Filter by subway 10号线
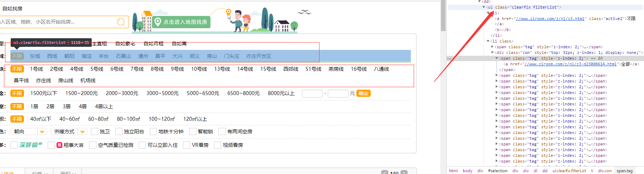This screenshot has width=644, height=174. coord(199,69)
